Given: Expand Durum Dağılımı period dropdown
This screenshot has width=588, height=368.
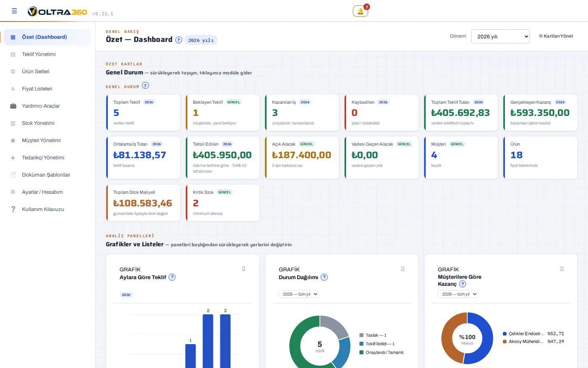Looking at the screenshot, I should 299,294.
